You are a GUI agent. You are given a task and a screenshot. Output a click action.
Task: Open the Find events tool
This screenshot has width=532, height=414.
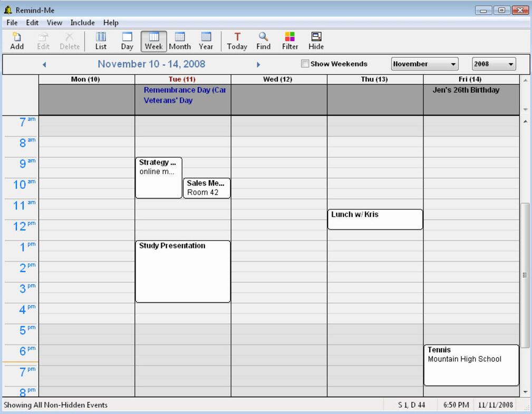[263, 41]
